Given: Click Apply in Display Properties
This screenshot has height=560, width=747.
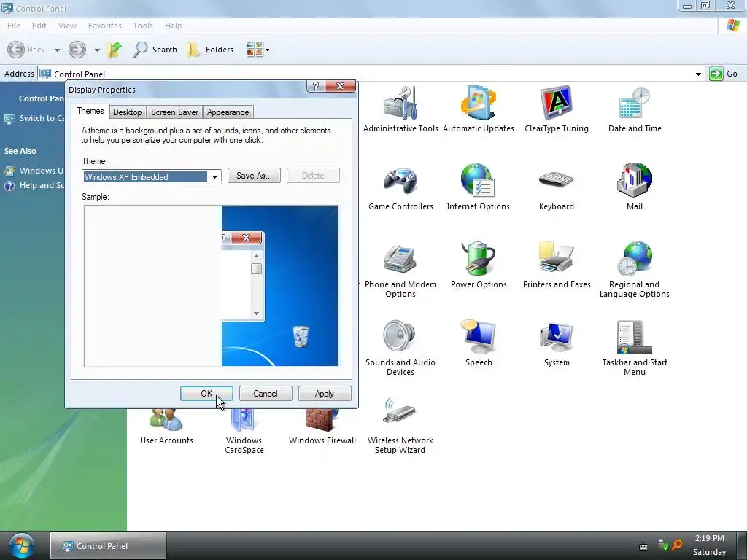Looking at the screenshot, I should [325, 393].
